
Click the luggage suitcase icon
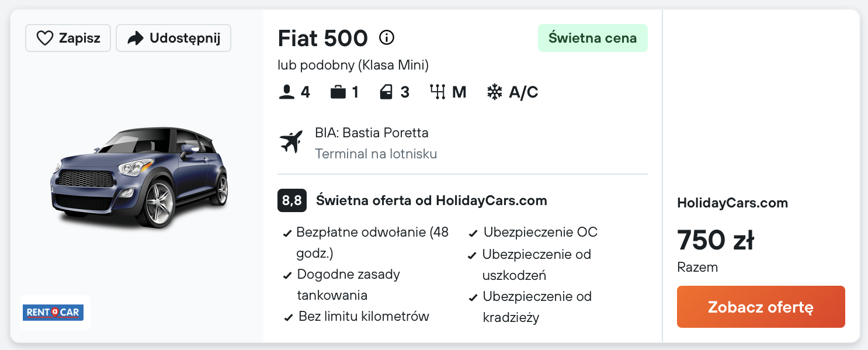pyautogui.click(x=338, y=92)
